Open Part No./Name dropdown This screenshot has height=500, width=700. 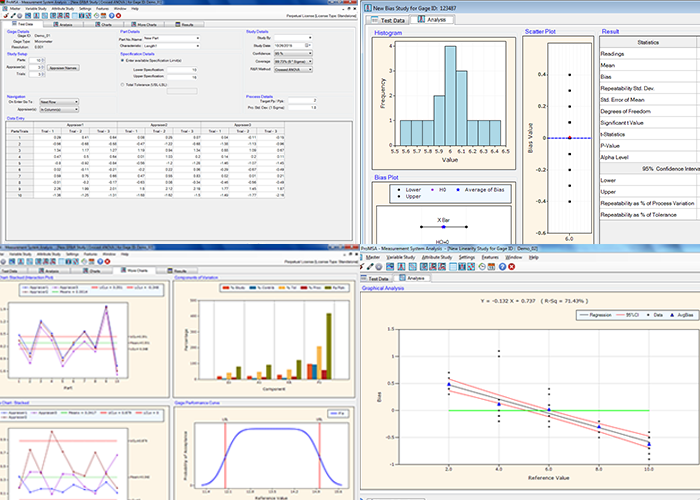(x=171, y=38)
